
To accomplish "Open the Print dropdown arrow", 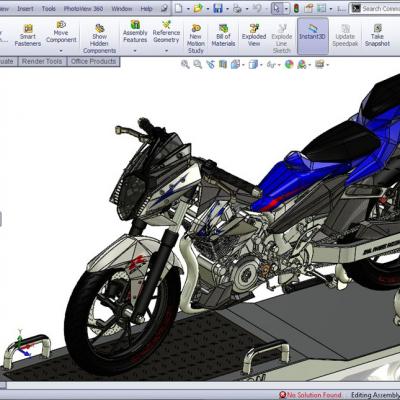I will [x=247, y=9].
